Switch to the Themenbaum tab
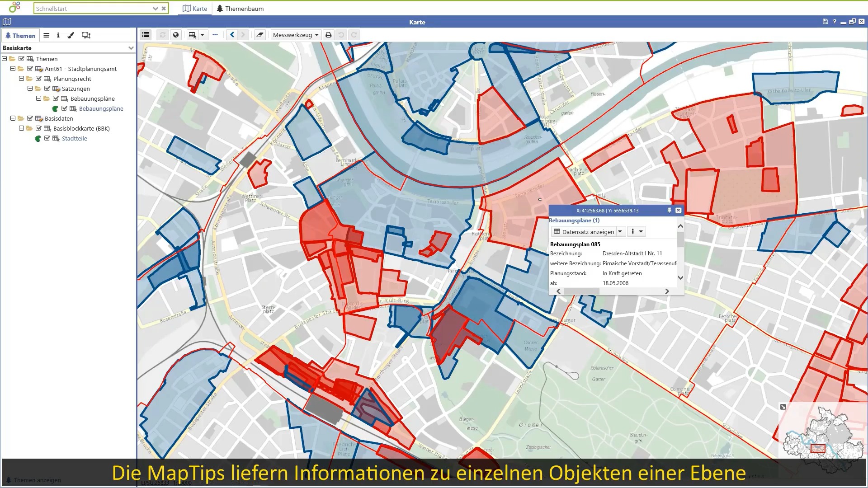Screen dimensions: 868x488 pyautogui.click(x=240, y=9)
